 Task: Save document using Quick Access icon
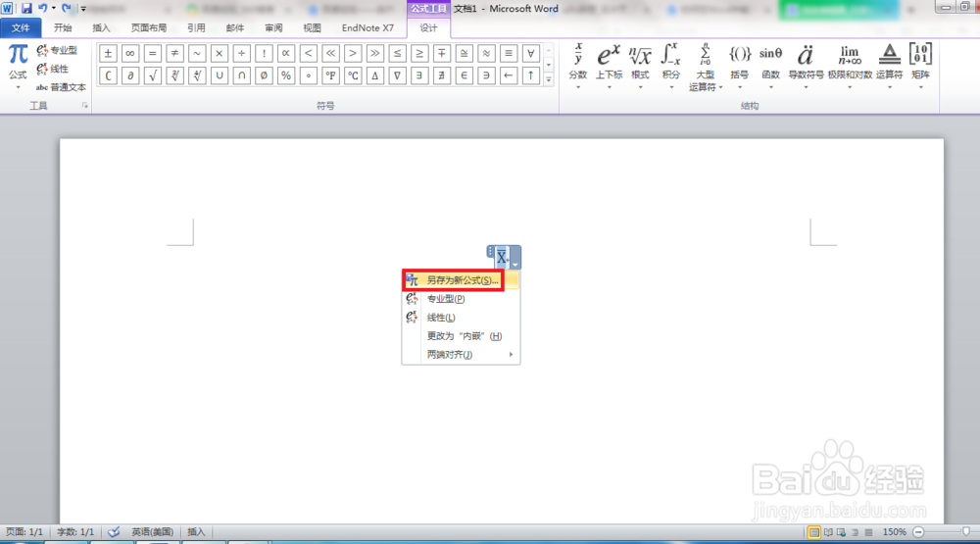26,9
